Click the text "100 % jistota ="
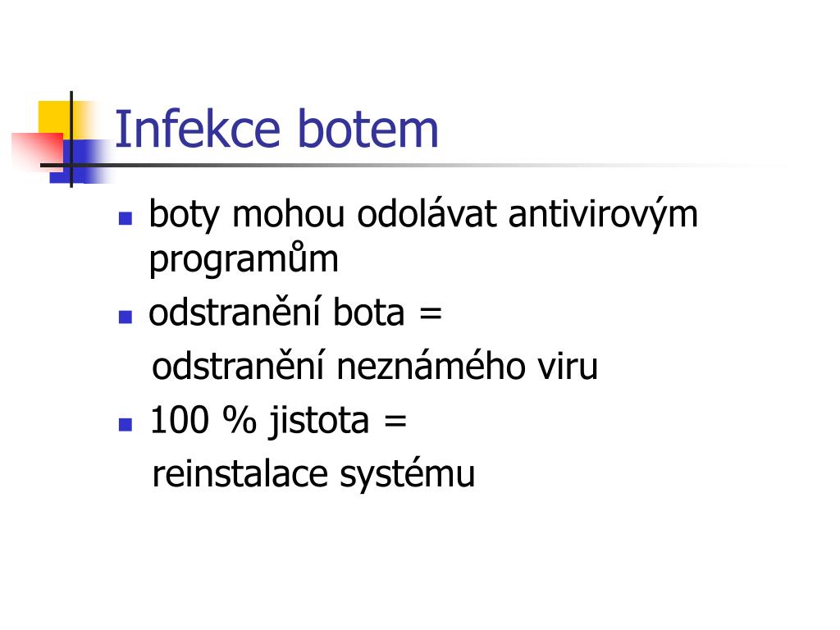840x630 pixels. point(279,420)
